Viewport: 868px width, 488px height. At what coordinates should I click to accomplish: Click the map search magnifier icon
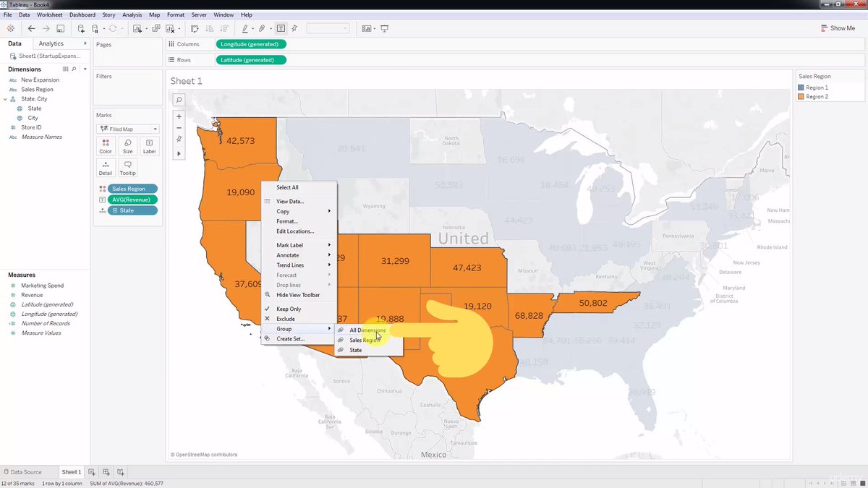[x=179, y=100]
